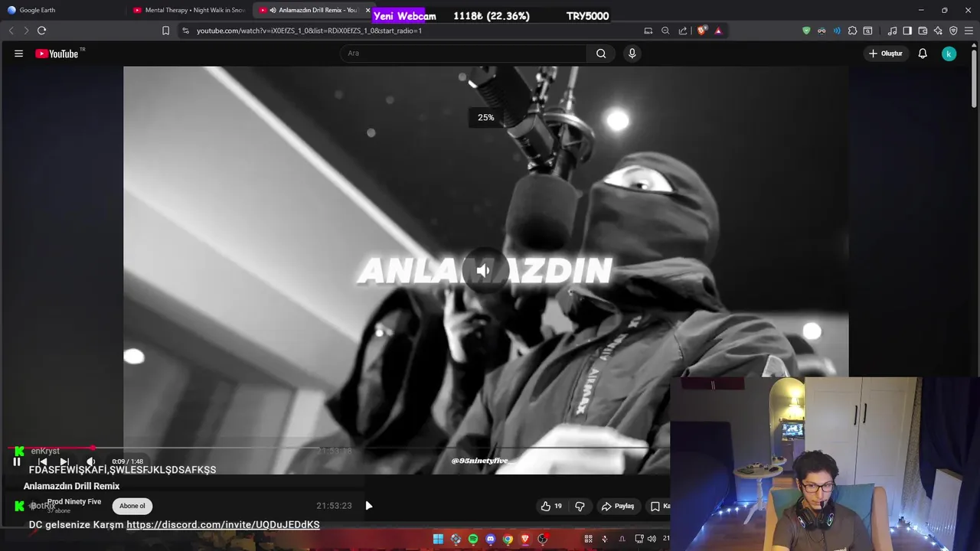Open Brave Rewards triangle icon
The image size is (980, 551).
(x=718, y=31)
